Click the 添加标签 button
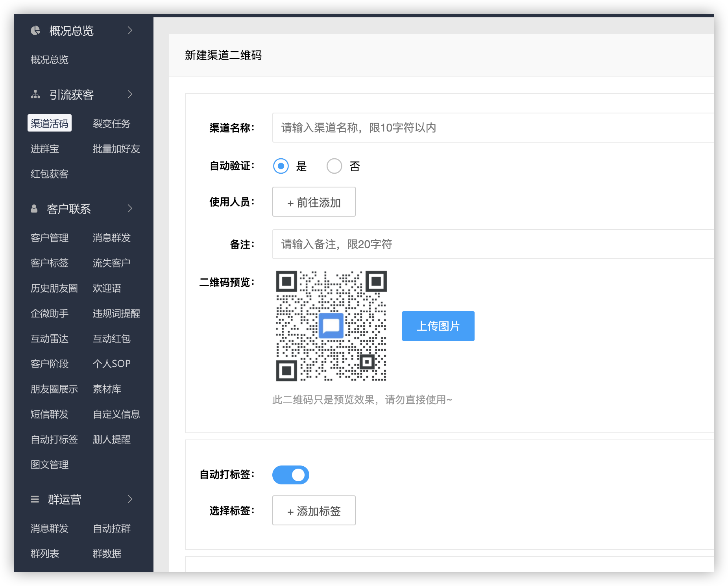 pyautogui.click(x=314, y=510)
